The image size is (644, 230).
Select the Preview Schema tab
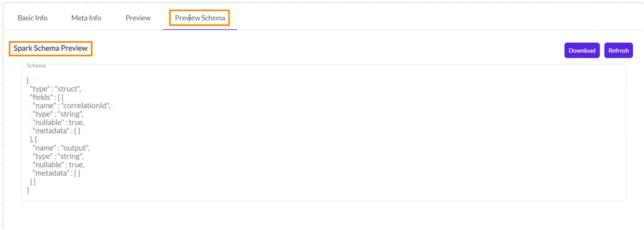200,18
